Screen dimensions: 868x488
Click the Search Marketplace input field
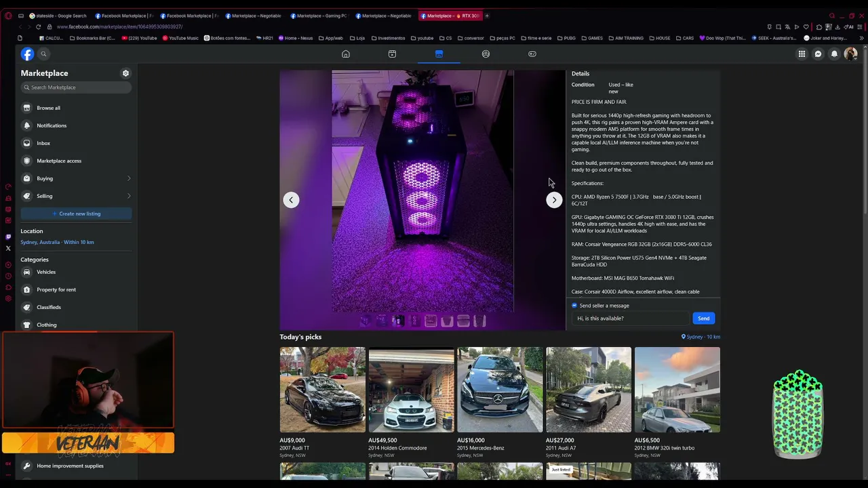(x=76, y=87)
